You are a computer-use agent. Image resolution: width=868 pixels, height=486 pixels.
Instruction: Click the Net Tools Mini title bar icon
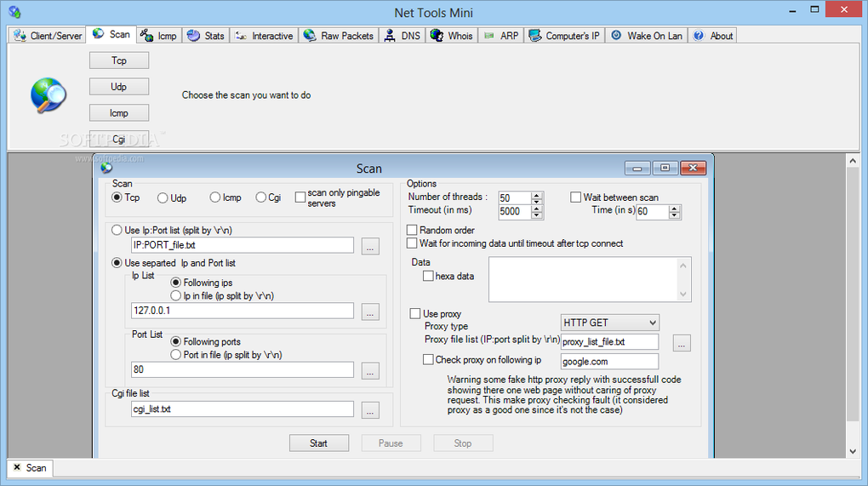coord(15,12)
